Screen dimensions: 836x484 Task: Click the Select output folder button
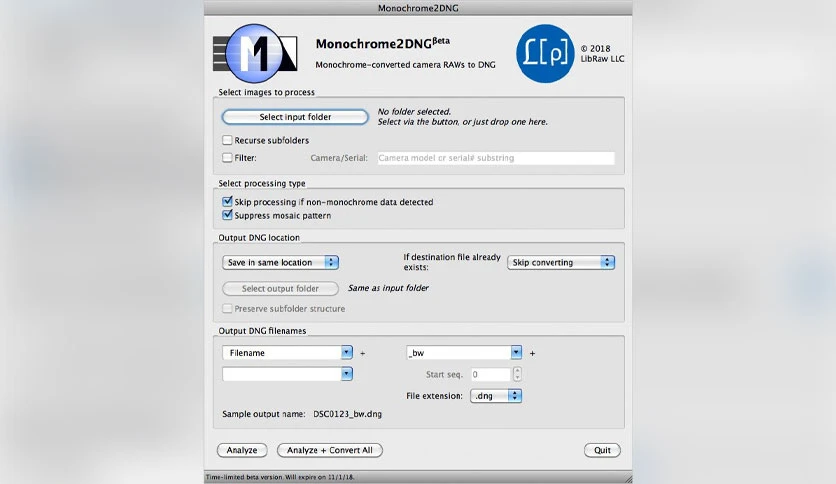tap(280, 288)
